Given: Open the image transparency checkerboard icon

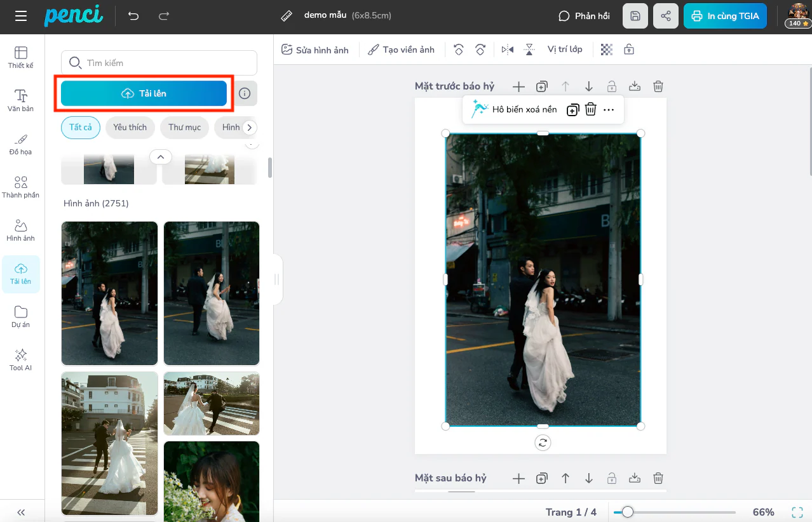Looking at the screenshot, I should pyautogui.click(x=607, y=50).
